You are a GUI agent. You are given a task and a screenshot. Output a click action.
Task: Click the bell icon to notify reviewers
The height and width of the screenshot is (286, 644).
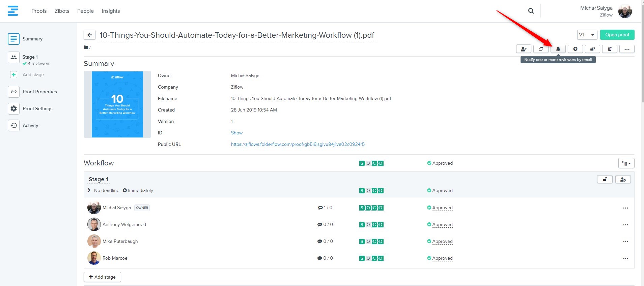click(x=558, y=49)
